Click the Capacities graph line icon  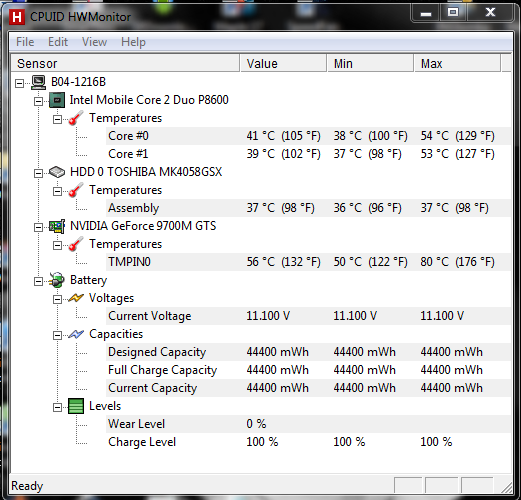pos(76,334)
